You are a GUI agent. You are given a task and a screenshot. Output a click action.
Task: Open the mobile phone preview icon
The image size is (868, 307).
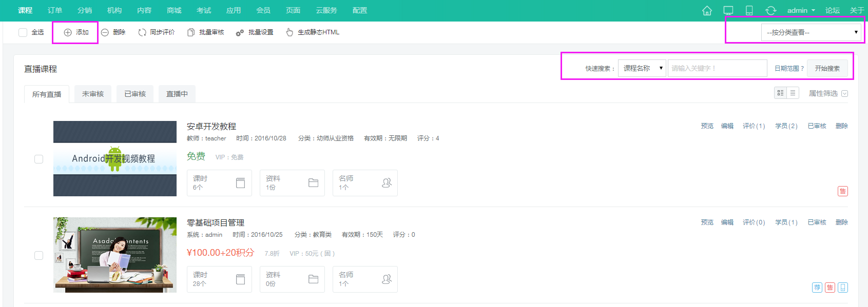(x=749, y=11)
